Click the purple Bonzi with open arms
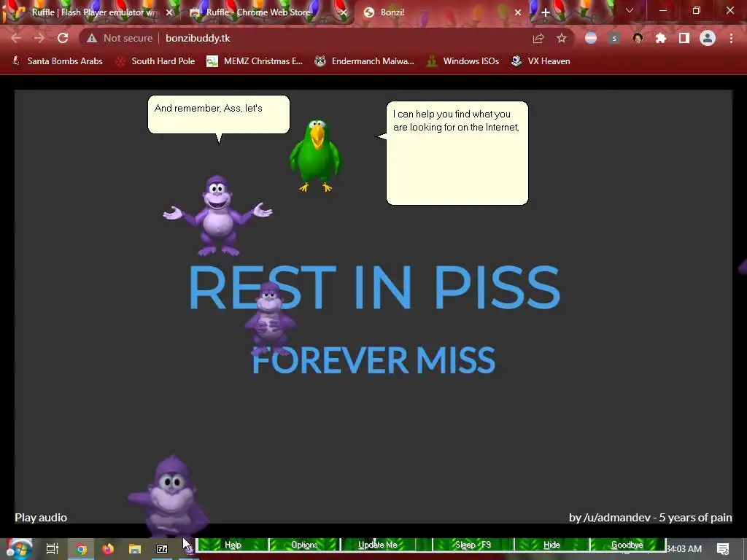 (x=217, y=215)
